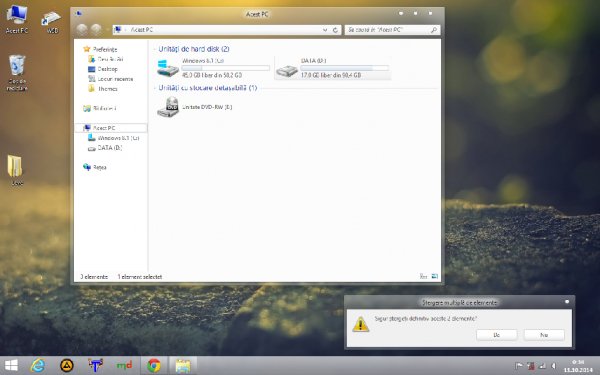The width and height of the screenshot is (600, 375).
Task: Select the Windows 8.1 (C:) drive in the content pane
Action: point(213,68)
